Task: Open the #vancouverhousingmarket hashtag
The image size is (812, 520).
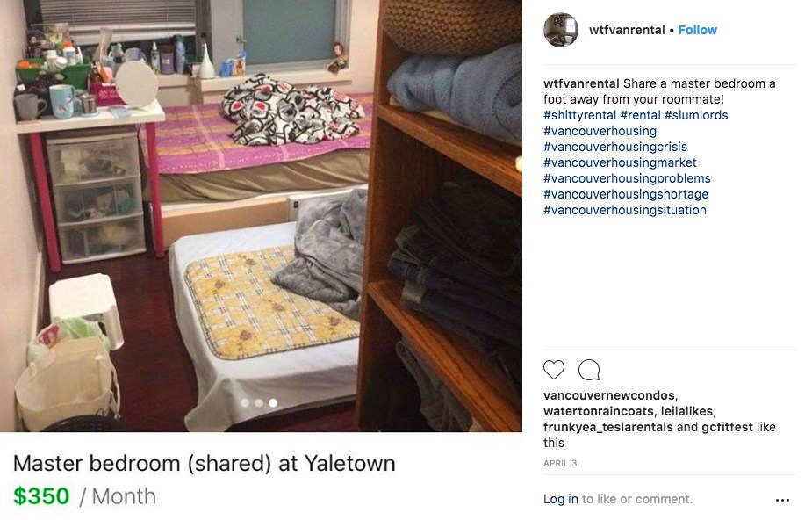Action: point(620,162)
